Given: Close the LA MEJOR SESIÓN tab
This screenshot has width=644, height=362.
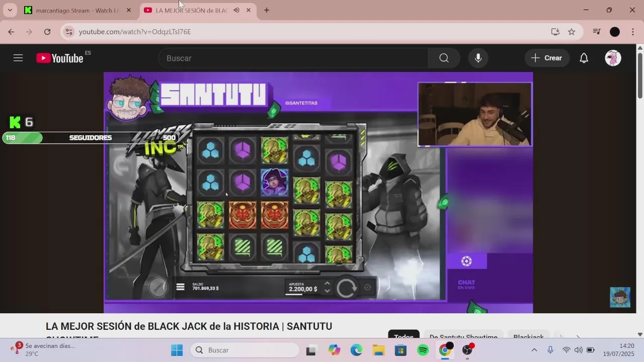Looking at the screenshot, I should 249,10.
